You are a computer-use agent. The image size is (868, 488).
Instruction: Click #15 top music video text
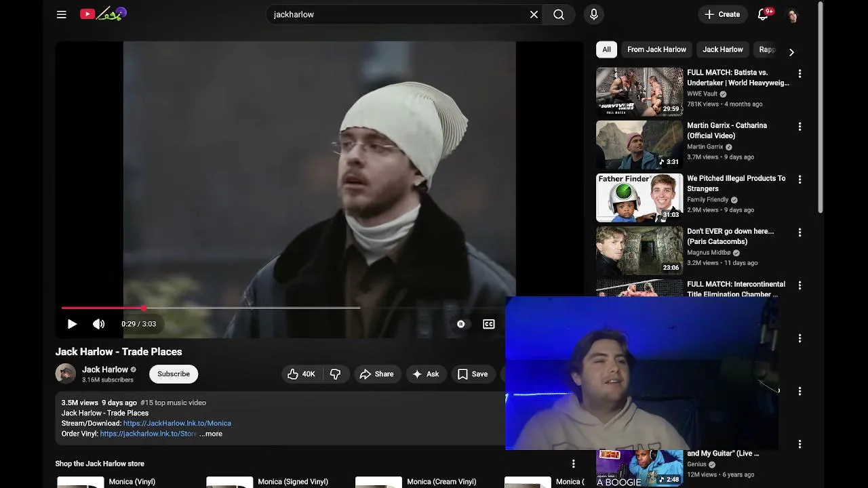173,403
